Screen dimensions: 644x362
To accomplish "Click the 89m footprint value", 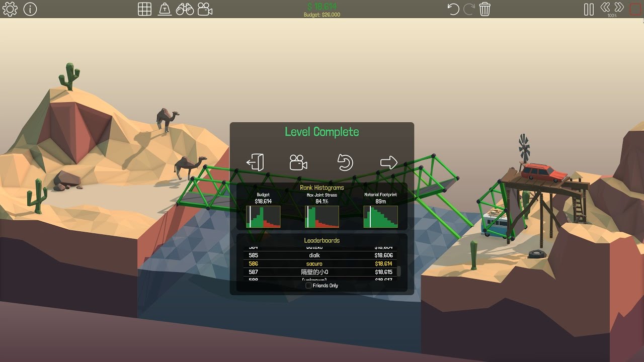I will coord(381,201).
